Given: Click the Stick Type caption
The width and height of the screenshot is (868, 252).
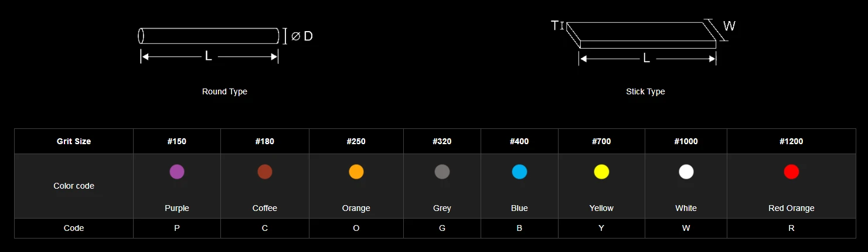Looking at the screenshot, I should click(x=645, y=91).
